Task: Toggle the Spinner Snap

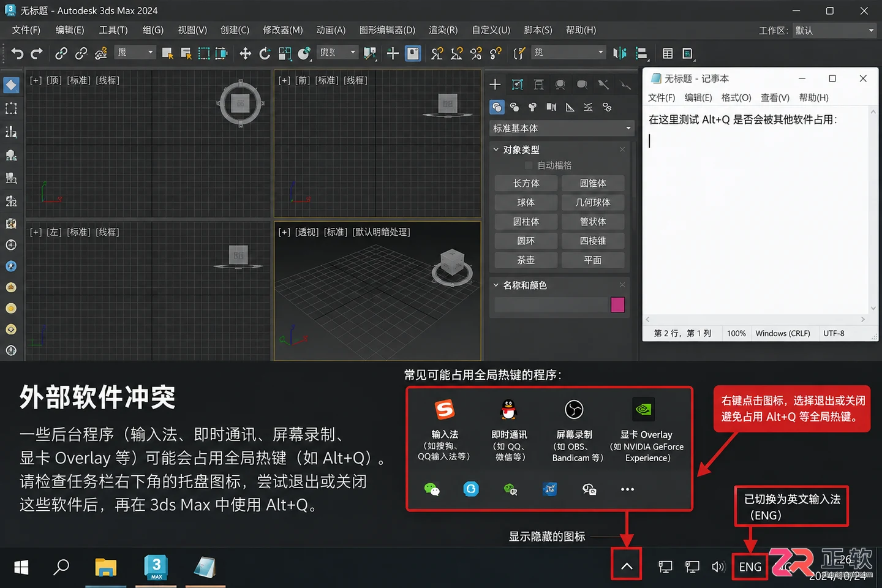Action: pyautogui.click(x=496, y=53)
